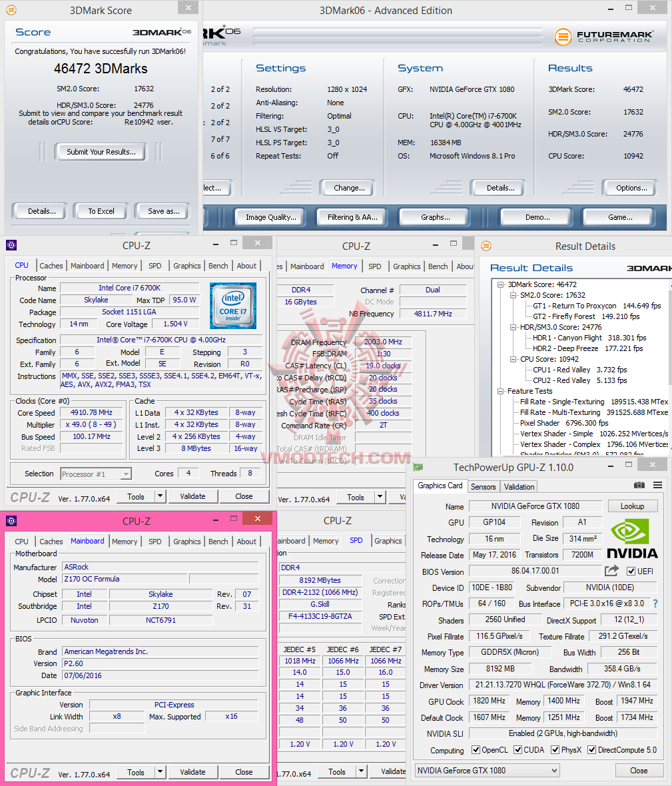Select the SPD tab in CPU-Z SPD window

(x=356, y=540)
